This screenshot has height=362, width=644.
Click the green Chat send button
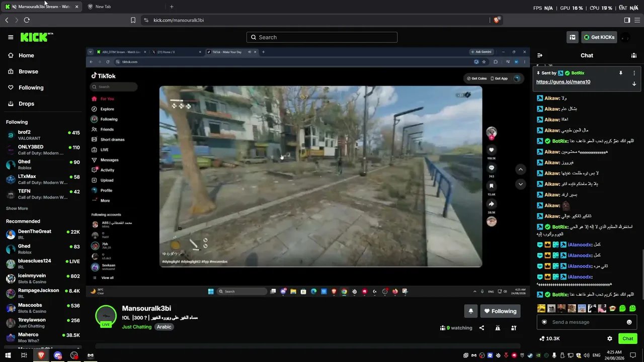click(x=628, y=338)
